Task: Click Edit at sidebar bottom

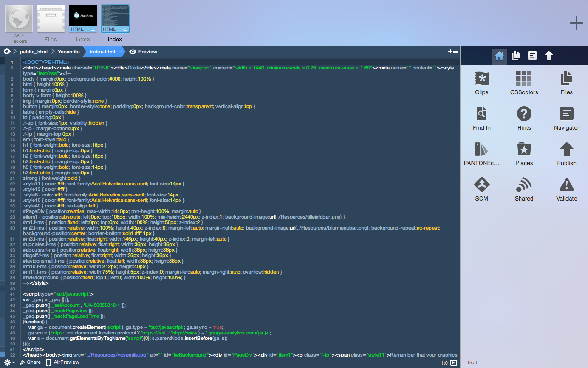Action: click(x=473, y=362)
